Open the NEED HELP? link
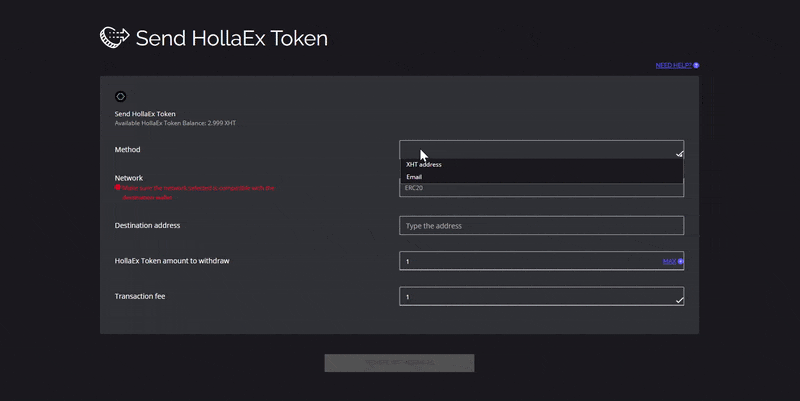 tap(673, 65)
